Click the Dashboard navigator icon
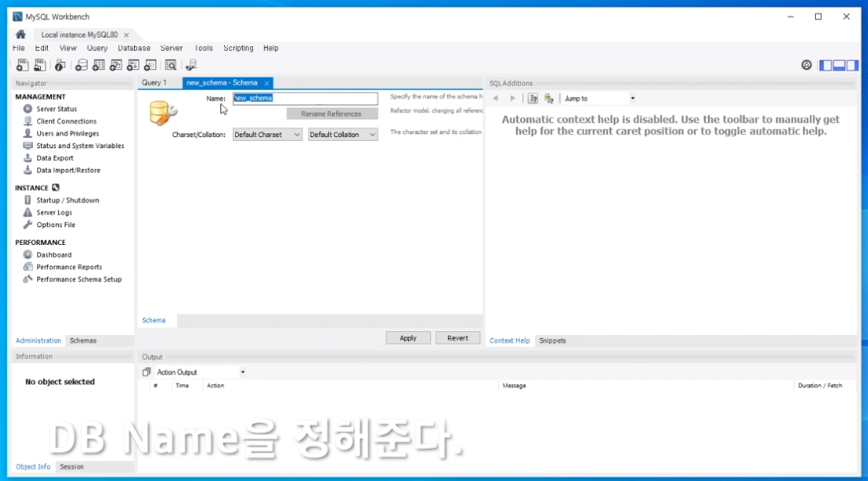The height and width of the screenshot is (481, 868). [x=28, y=255]
